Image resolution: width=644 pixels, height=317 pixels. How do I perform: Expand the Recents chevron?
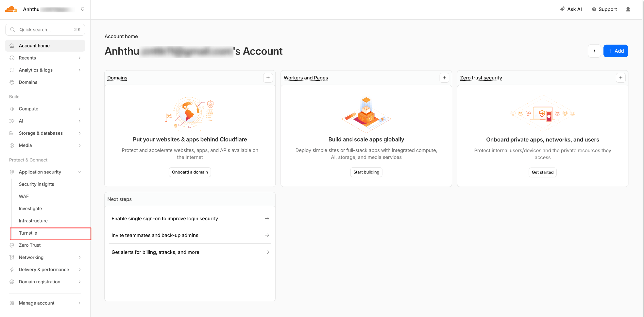(79, 58)
